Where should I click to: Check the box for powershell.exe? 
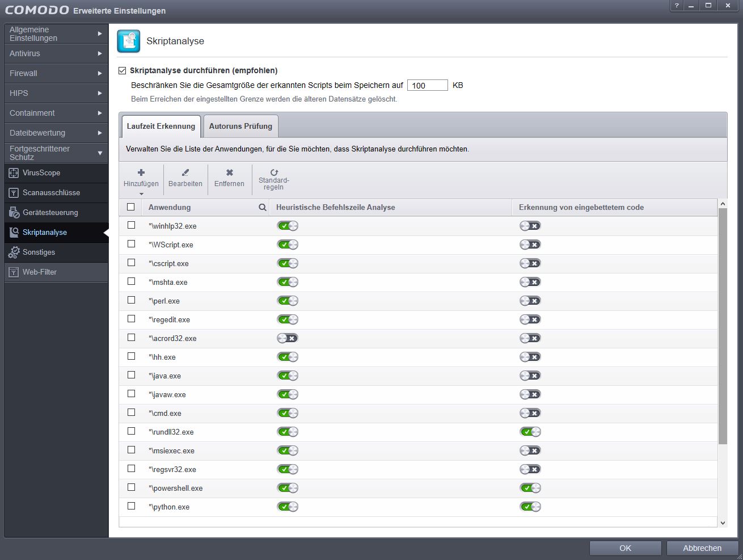pos(132,487)
